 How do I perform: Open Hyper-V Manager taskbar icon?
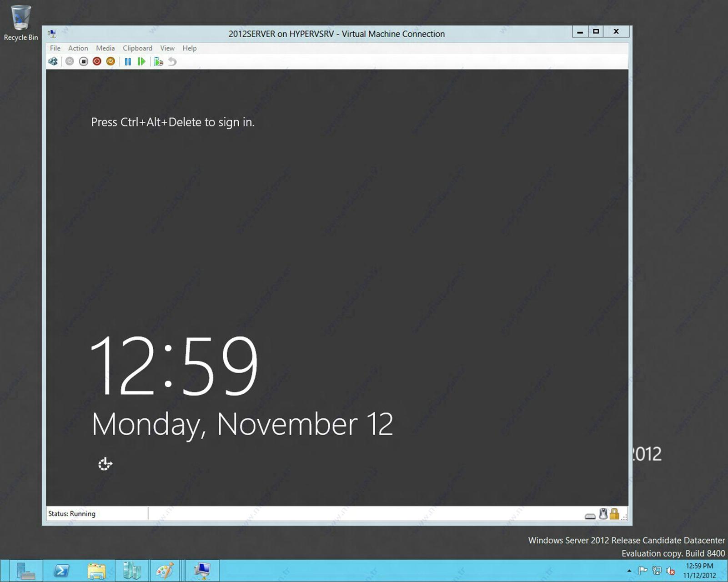tap(132, 571)
